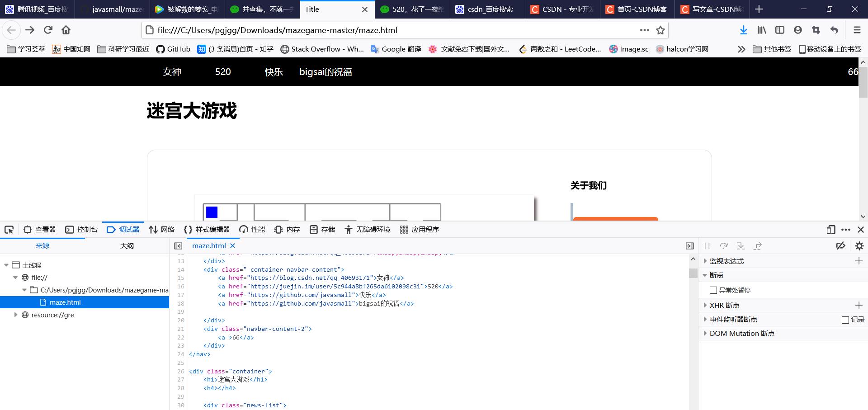The height and width of the screenshot is (410, 868).
Task: Enable the 异常处暂停 checkbox
Action: click(x=713, y=290)
